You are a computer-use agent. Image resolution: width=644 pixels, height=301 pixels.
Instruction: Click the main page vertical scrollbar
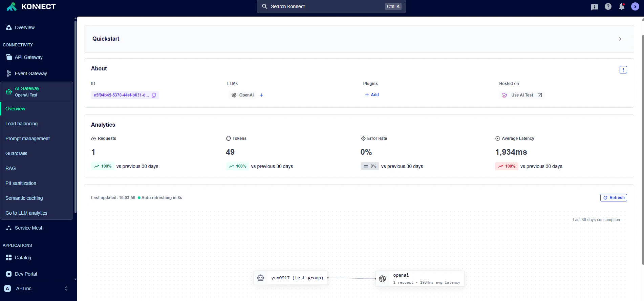click(643, 149)
